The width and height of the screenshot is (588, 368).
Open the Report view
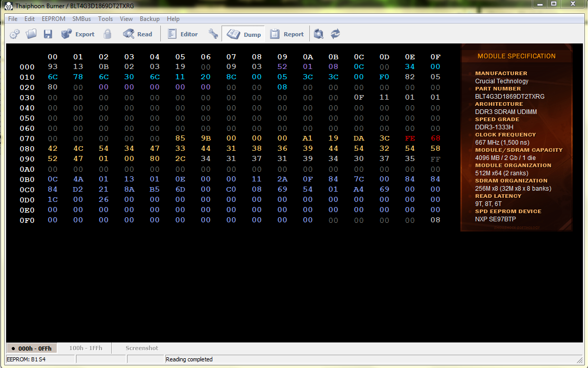pos(287,34)
